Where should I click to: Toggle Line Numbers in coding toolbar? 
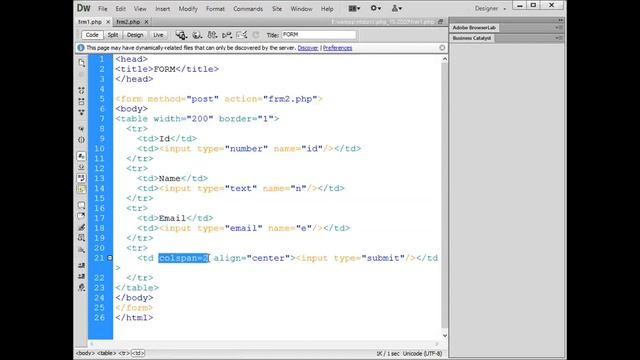(x=82, y=156)
